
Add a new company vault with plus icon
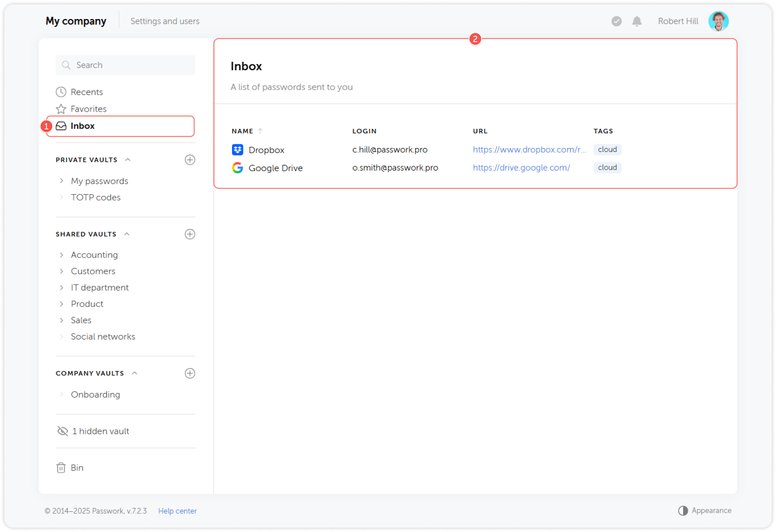pos(190,373)
